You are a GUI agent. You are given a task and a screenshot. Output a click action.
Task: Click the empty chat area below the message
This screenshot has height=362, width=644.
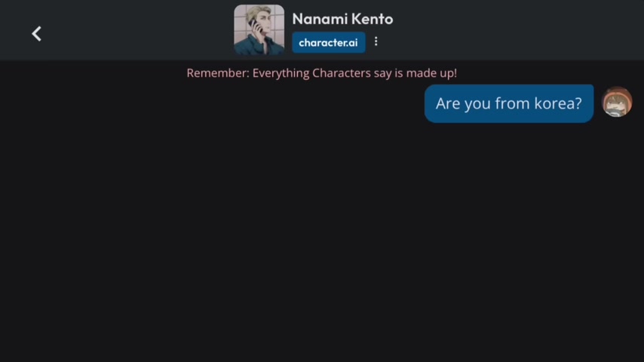(x=322, y=242)
